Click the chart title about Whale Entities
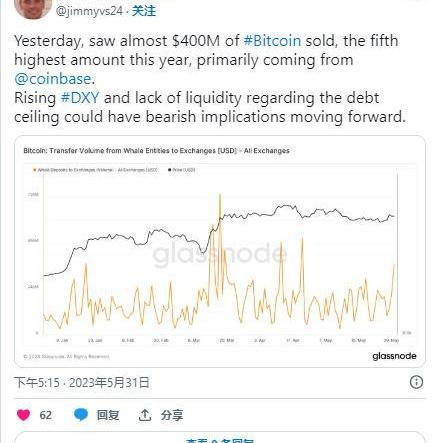This screenshot has width=439, height=443. [156, 151]
